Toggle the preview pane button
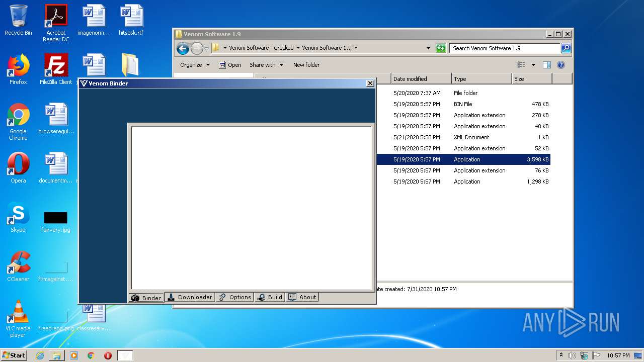The width and height of the screenshot is (644, 362). click(547, 65)
